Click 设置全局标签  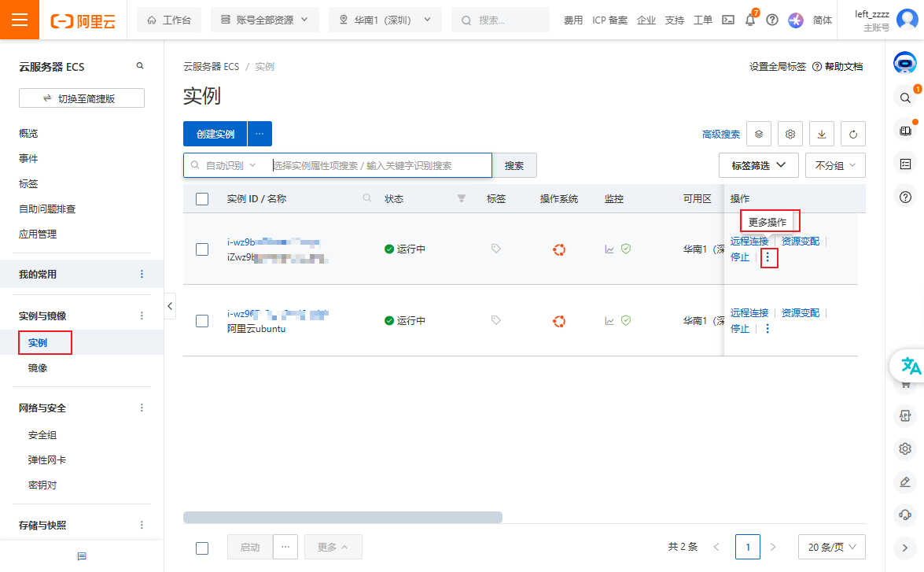click(x=777, y=67)
